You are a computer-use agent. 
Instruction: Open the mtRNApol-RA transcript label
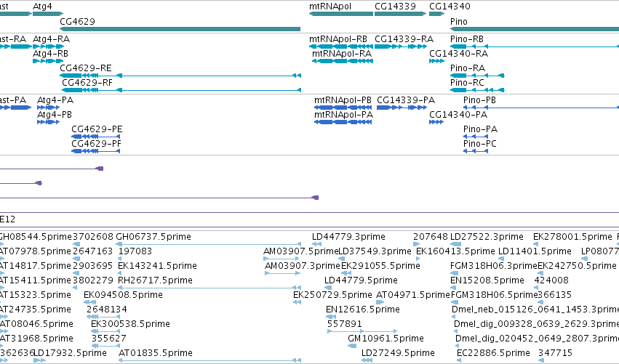pyautogui.click(x=342, y=54)
